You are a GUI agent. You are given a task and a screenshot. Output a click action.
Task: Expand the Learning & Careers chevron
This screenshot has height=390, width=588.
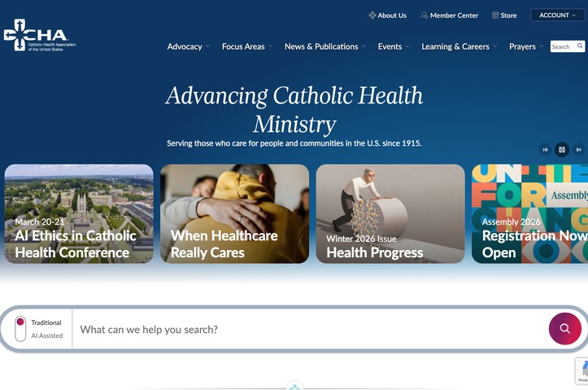pyautogui.click(x=494, y=46)
